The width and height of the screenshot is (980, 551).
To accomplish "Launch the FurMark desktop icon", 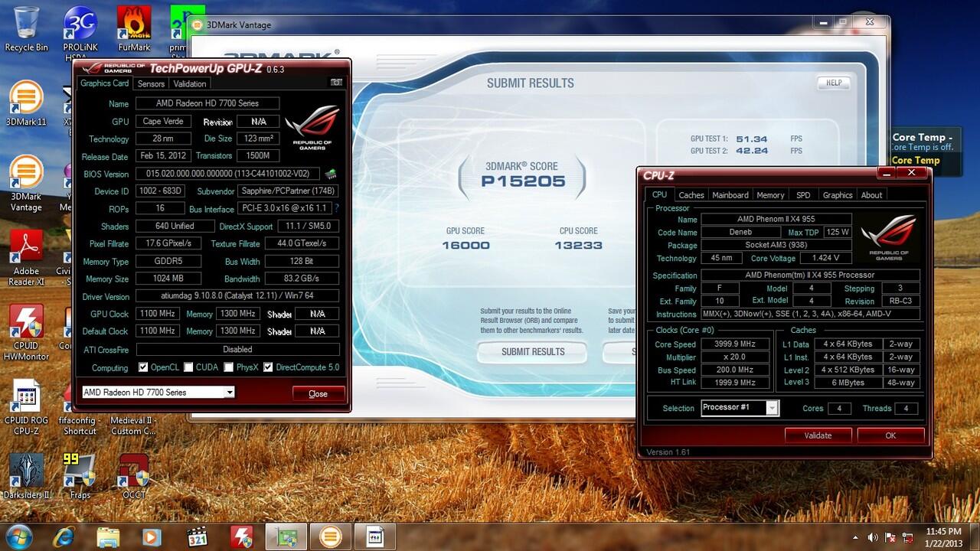I will tap(134, 29).
